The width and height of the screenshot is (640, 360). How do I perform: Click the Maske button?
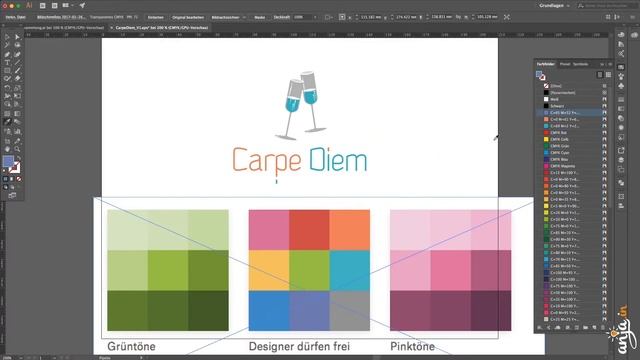[260, 17]
